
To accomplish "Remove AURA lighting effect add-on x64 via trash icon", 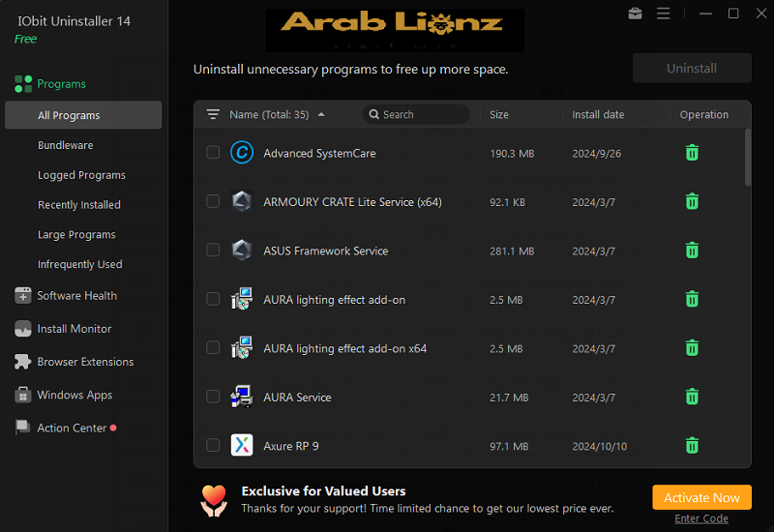I will click(x=692, y=348).
